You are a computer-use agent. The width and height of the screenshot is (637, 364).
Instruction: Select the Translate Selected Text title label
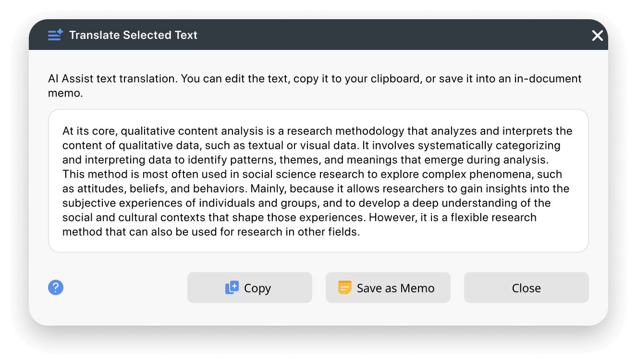[133, 35]
